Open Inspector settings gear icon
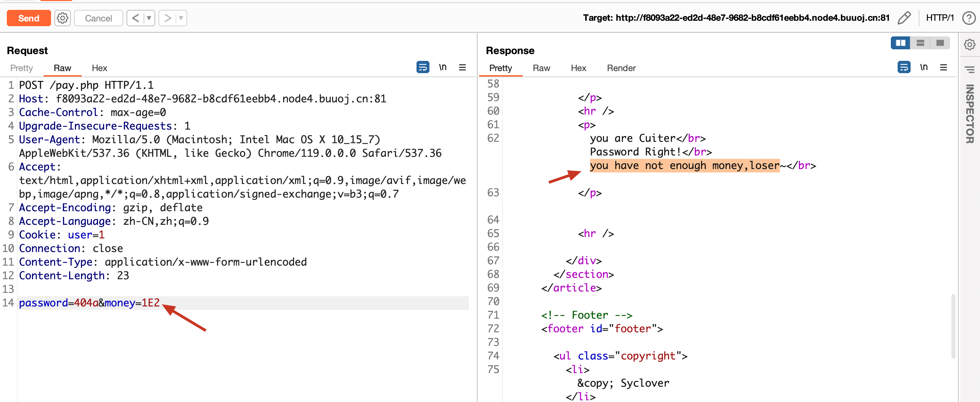This screenshot has width=980, height=402. pyautogui.click(x=969, y=45)
